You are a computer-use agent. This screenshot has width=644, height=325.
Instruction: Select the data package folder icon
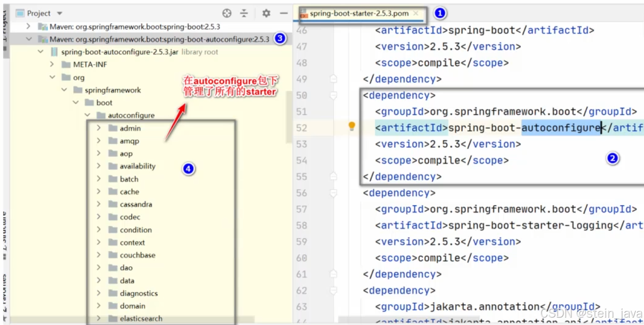pos(113,280)
